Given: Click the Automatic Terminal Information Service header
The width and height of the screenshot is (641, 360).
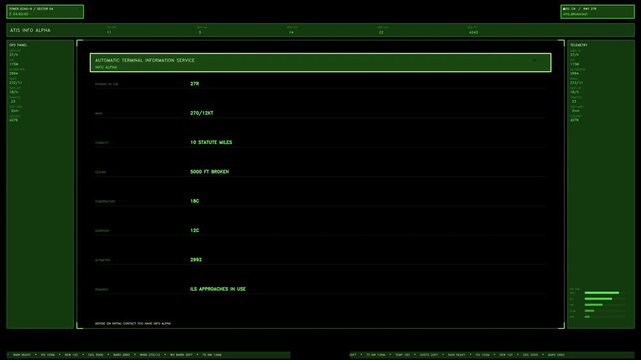Looking at the screenshot, I should coord(320,63).
